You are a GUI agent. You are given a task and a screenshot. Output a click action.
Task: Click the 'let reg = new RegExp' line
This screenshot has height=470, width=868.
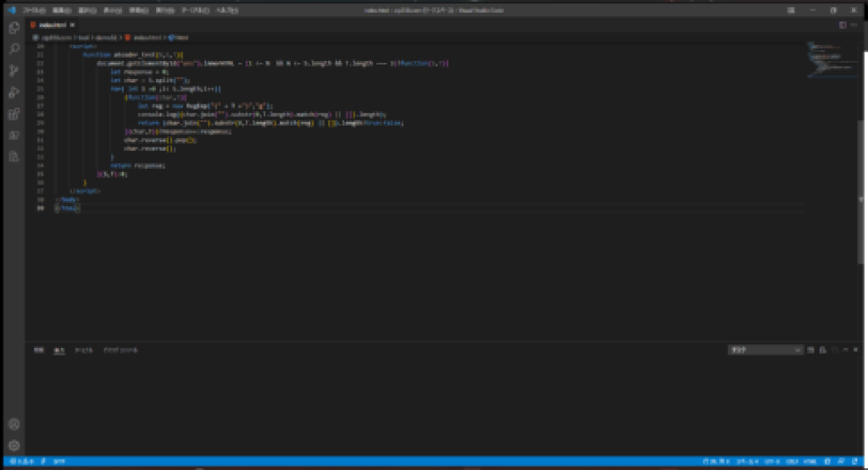click(x=205, y=106)
